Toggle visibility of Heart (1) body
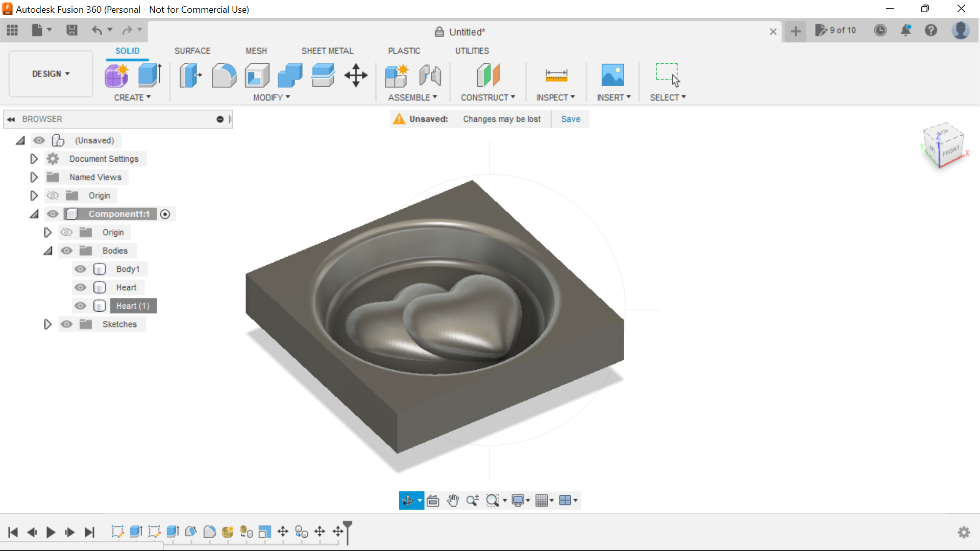980x551 pixels. point(80,306)
